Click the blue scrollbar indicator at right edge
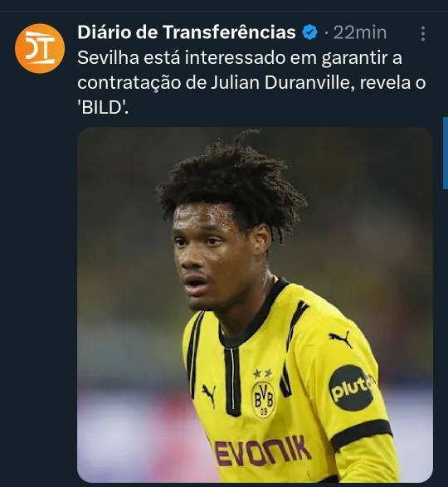448x487 pixels. coord(446,153)
